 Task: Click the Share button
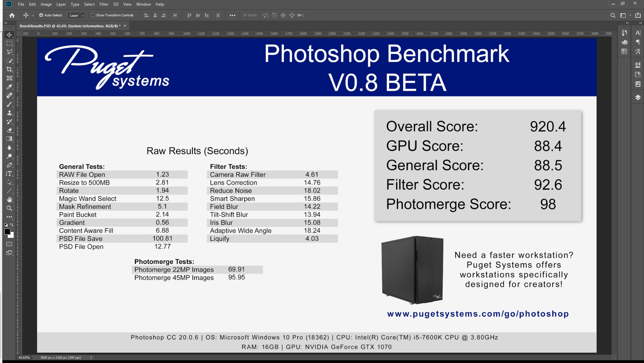(x=638, y=15)
